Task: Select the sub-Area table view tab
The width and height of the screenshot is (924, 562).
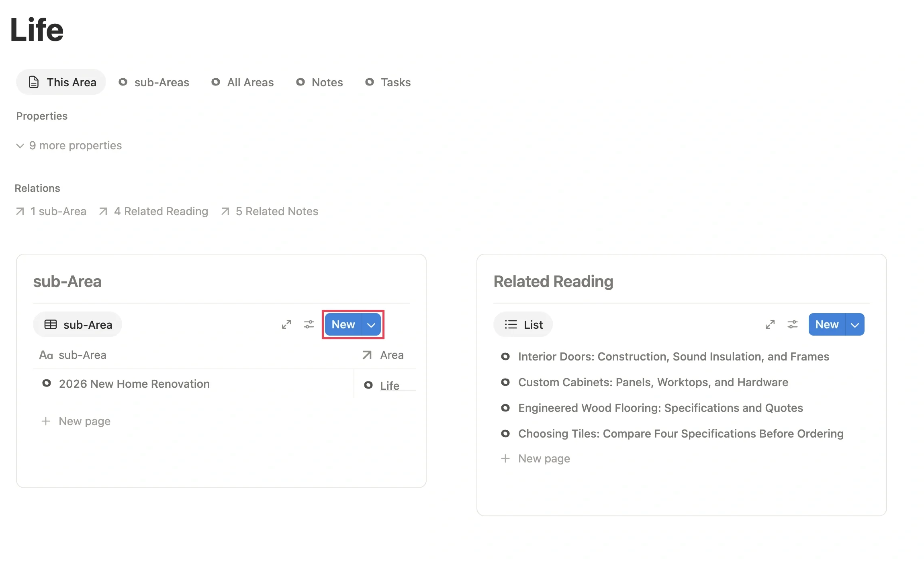Action: [78, 324]
